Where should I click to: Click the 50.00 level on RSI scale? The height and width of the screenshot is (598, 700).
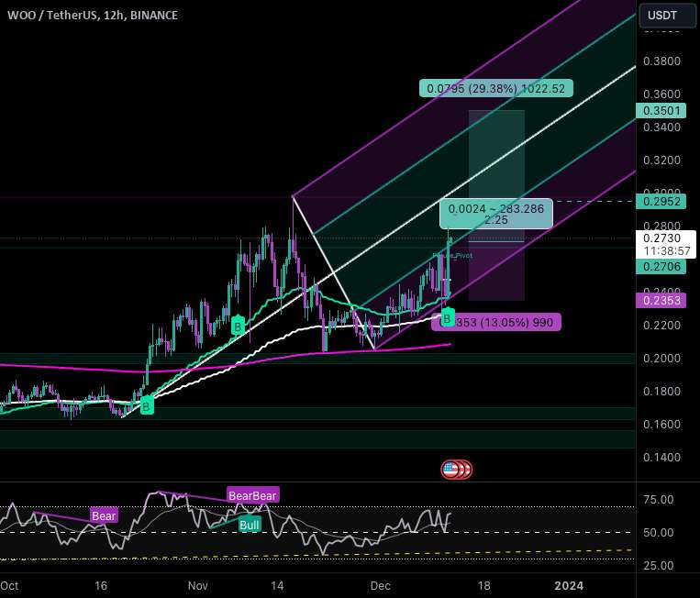(658, 532)
